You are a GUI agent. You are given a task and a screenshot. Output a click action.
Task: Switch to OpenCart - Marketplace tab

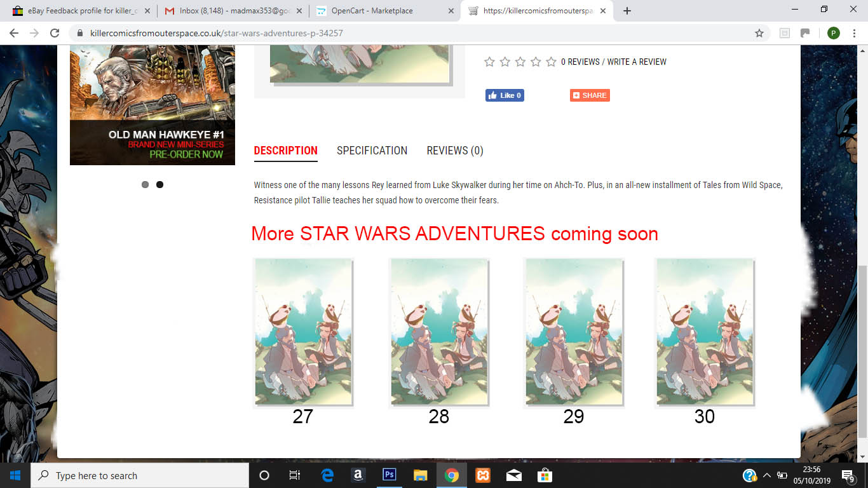(x=384, y=11)
